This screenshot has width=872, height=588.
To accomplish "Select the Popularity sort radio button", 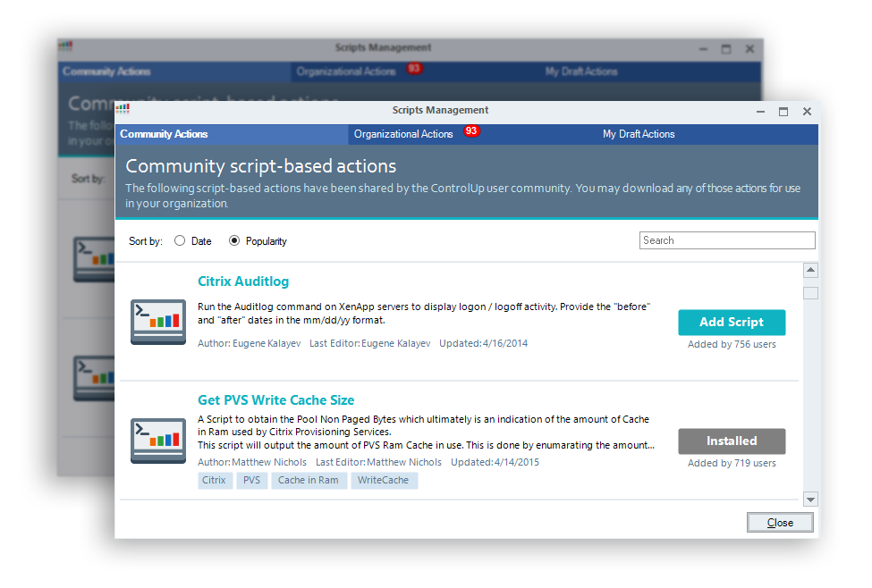I will coord(234,240).
